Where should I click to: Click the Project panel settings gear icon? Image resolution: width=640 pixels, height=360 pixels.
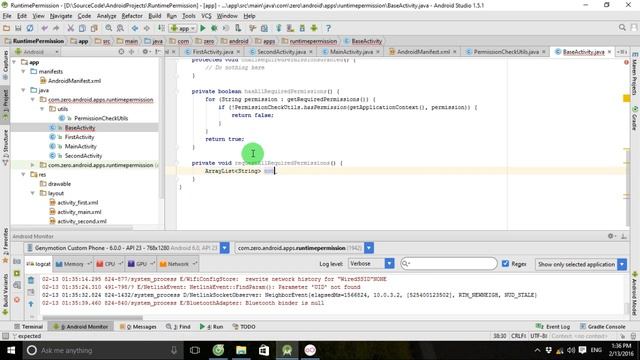pos(145,52)
